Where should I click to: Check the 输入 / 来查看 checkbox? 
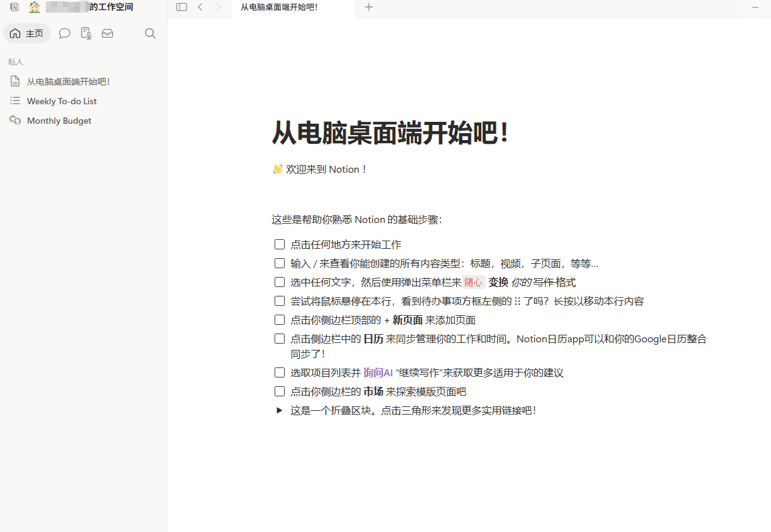coord(280,263)
